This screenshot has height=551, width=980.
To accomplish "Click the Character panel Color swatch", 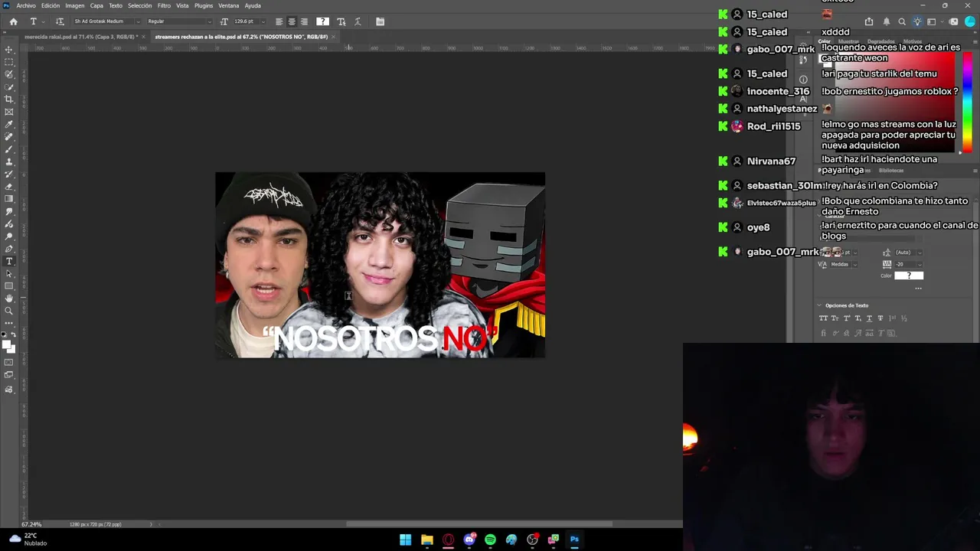I will 909,275.
